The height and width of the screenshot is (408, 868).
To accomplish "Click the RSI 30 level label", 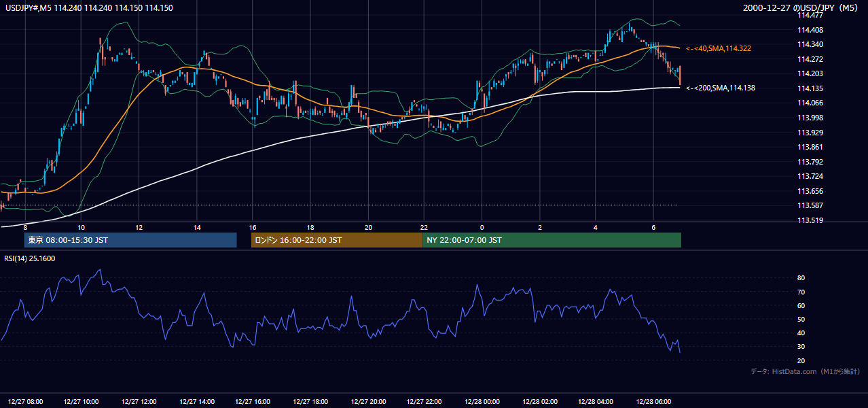I will click(801, 347).
